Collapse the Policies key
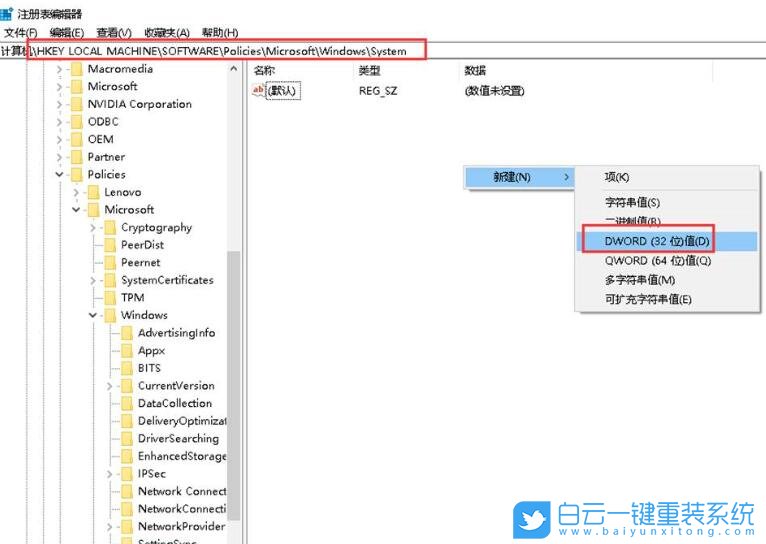The image size is (766, 544). click(x=59, y=174)
